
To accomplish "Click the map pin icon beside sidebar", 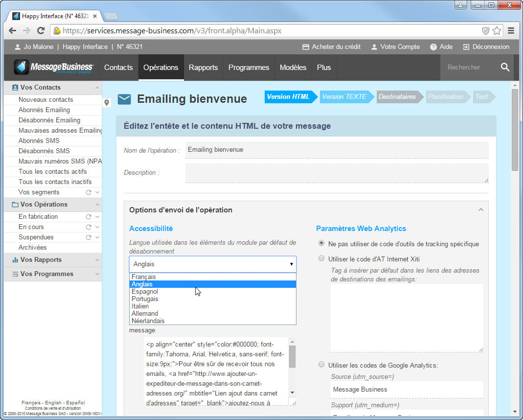I will click(107, 103).
